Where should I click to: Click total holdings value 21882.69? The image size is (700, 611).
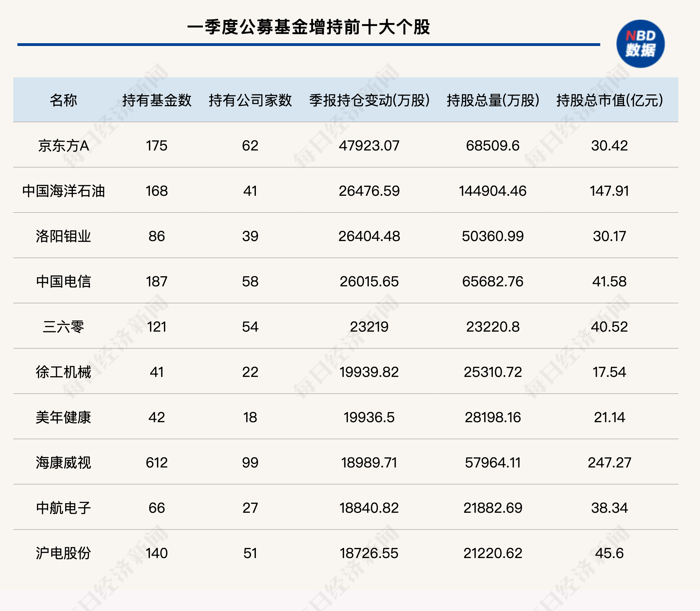click(x=493, y=508)
